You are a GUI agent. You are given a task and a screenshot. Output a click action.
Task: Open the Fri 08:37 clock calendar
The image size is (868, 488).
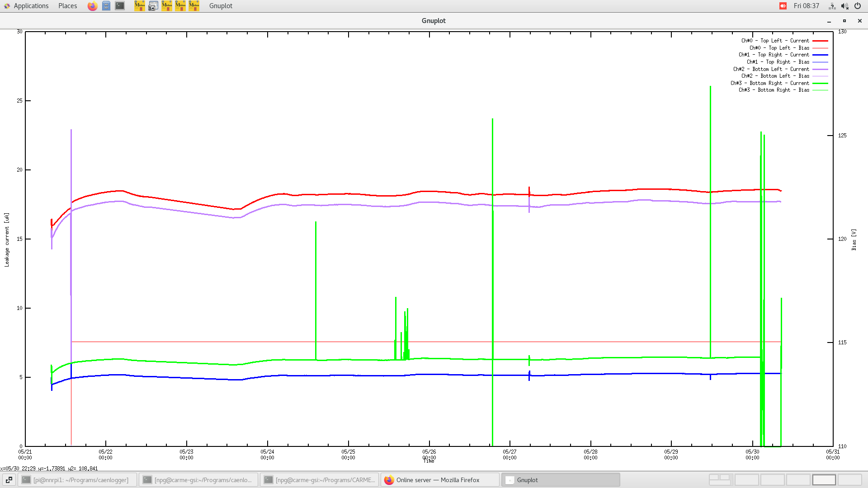[806, 6]
